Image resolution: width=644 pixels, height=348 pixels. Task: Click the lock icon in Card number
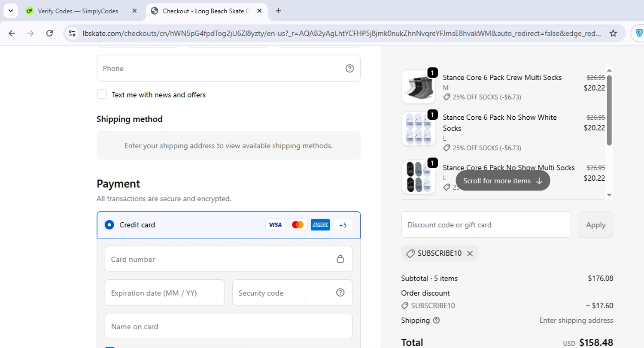340,259
